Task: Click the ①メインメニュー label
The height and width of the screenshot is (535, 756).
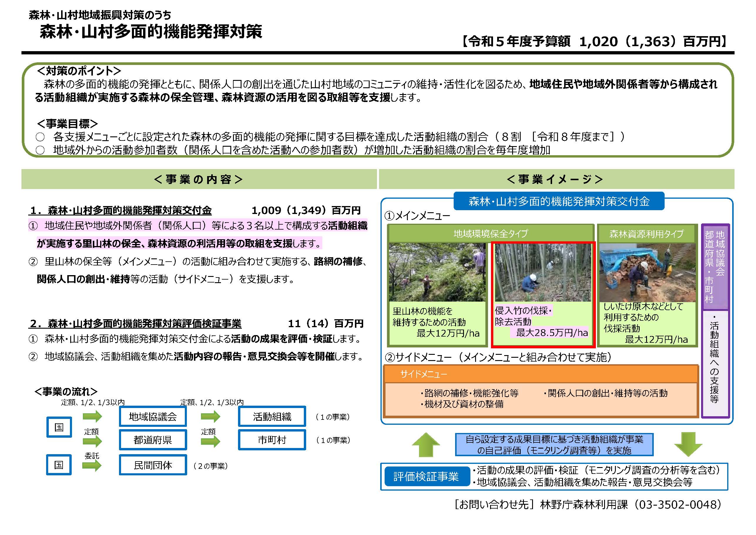Action: 417,216
